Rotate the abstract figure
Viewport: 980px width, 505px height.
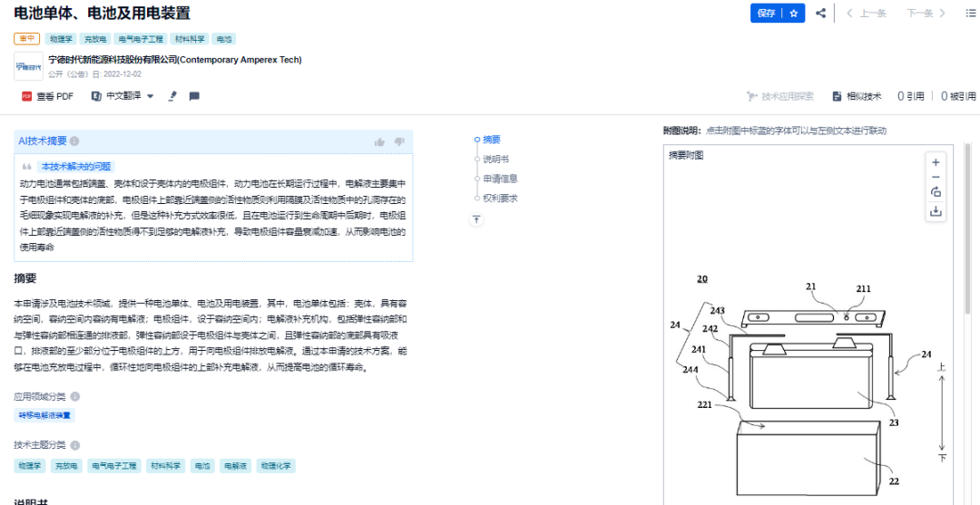point(936,192)
